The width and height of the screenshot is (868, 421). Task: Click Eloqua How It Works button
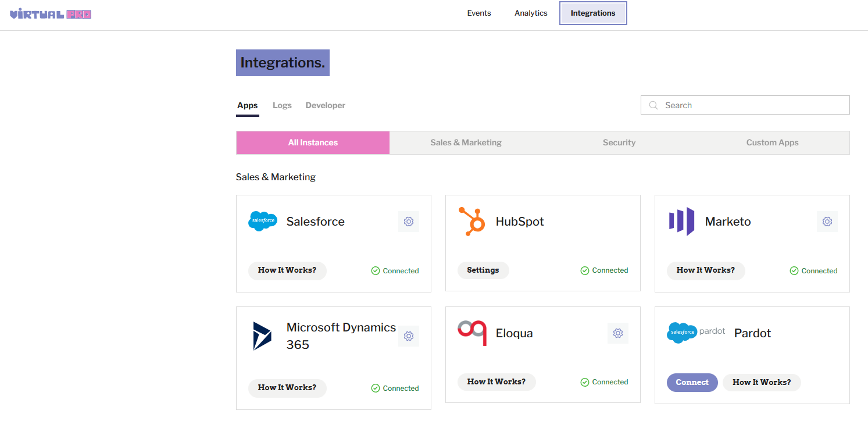point(496,382)
